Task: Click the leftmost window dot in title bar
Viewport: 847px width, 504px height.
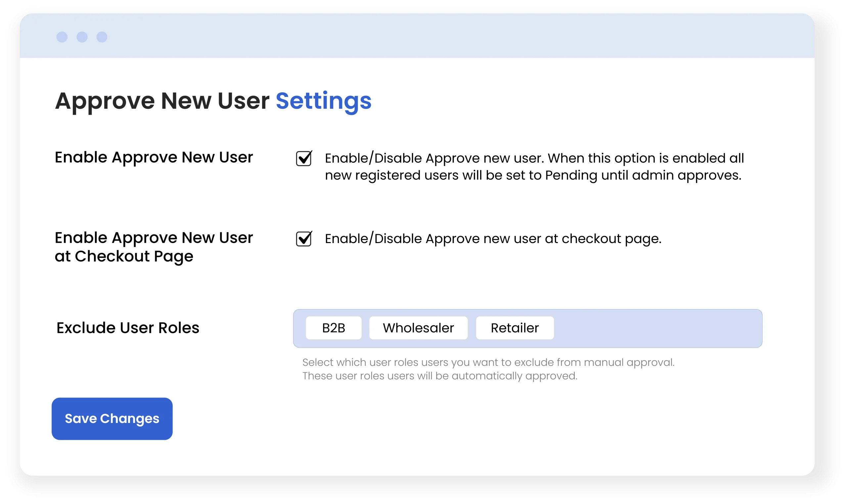Action: [62, 37]
